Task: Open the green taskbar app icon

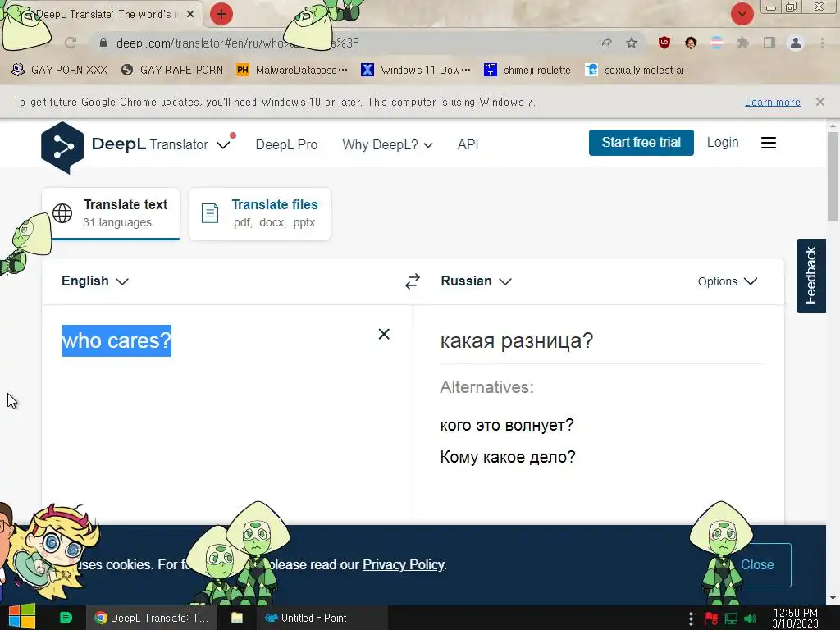Action: pyautogui.click(x=66, y=618)
